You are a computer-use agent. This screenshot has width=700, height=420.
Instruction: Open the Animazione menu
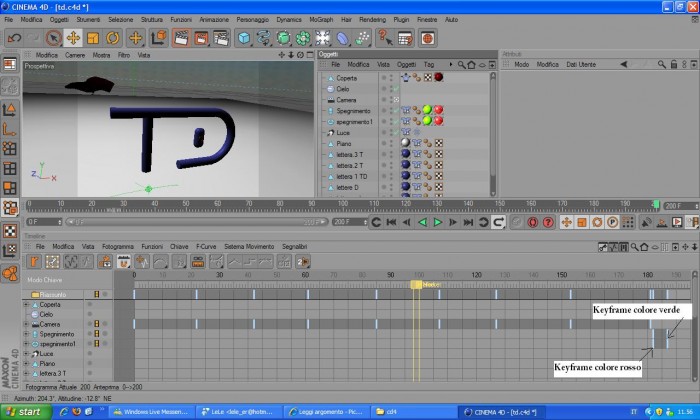[x=214, y=20]
